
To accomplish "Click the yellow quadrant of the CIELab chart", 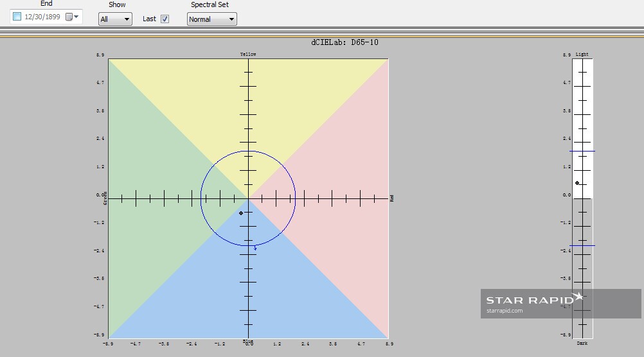I will tap(248, 107).
